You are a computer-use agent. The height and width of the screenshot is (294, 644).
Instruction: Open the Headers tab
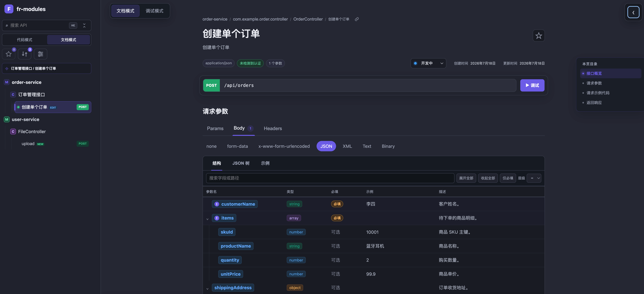pos(273,129)
